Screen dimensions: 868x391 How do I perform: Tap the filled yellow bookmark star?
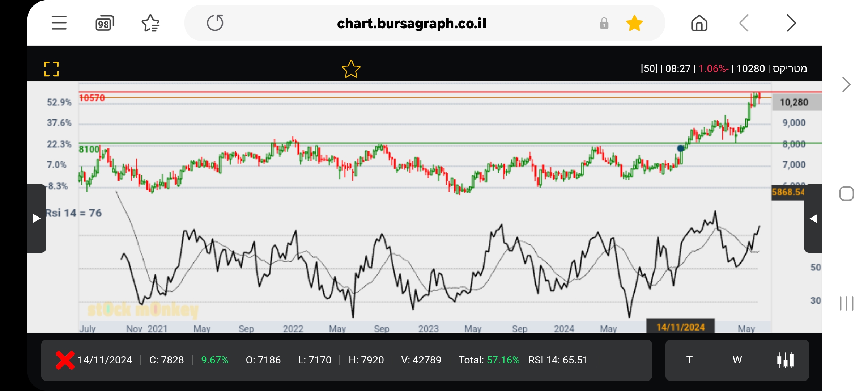tap(634, 24)
